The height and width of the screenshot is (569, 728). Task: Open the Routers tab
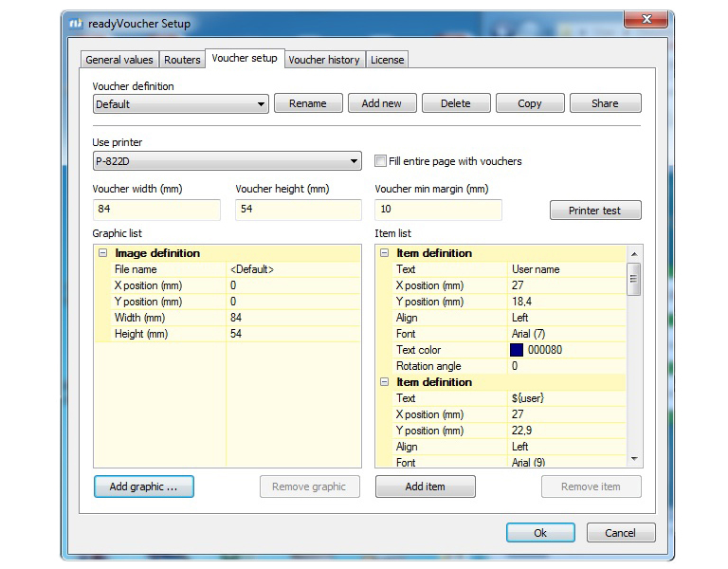[182, 60]
